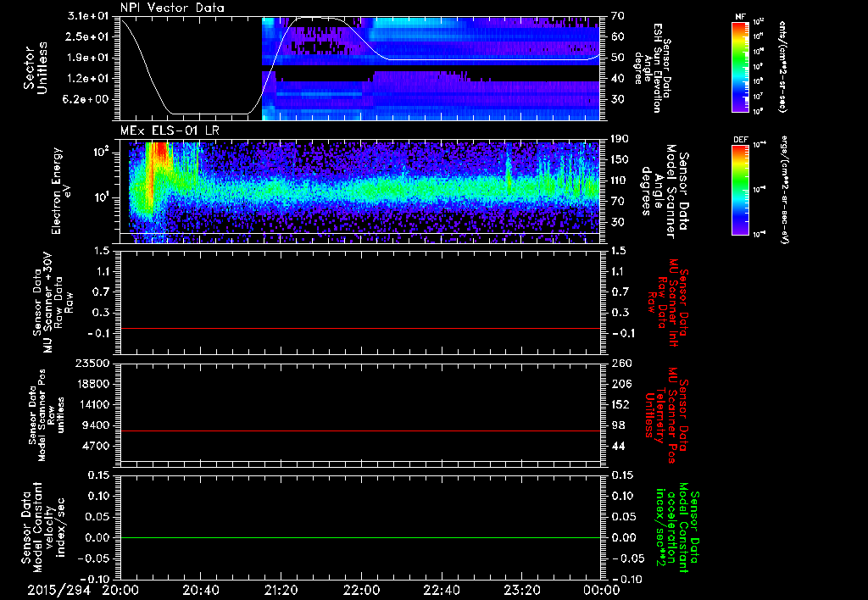The width and height of the screenshot is (868, 600).
Task: Click the red 'MU Scanner Pos Telemetry' label
Action: pyautogui.click(x=666, y=415)
